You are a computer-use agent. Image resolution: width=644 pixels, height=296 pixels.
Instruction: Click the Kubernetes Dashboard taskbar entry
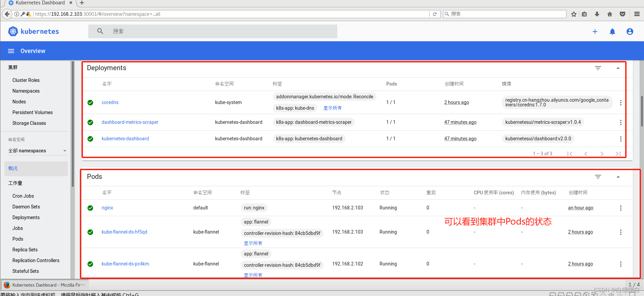point(45,285)
